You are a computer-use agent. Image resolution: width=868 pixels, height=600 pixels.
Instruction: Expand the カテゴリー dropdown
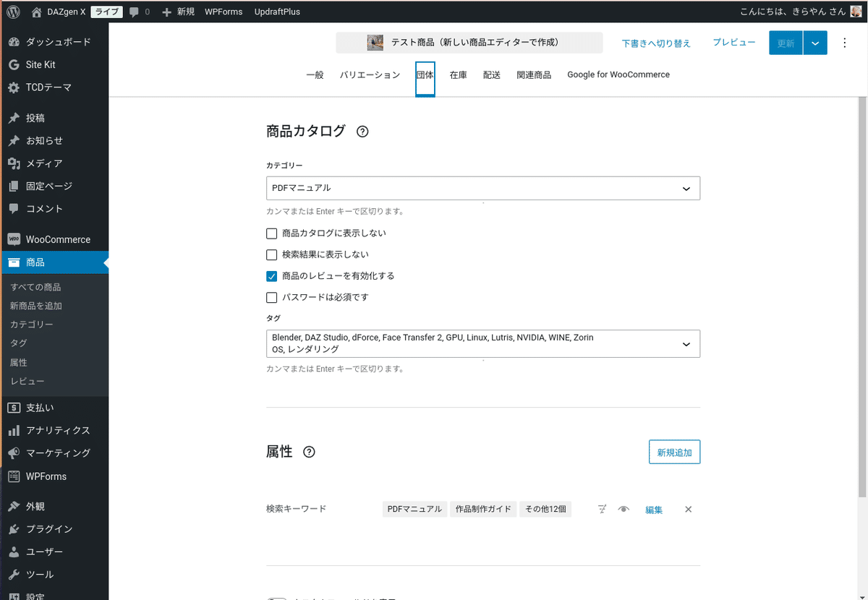(x=686, y=188)
